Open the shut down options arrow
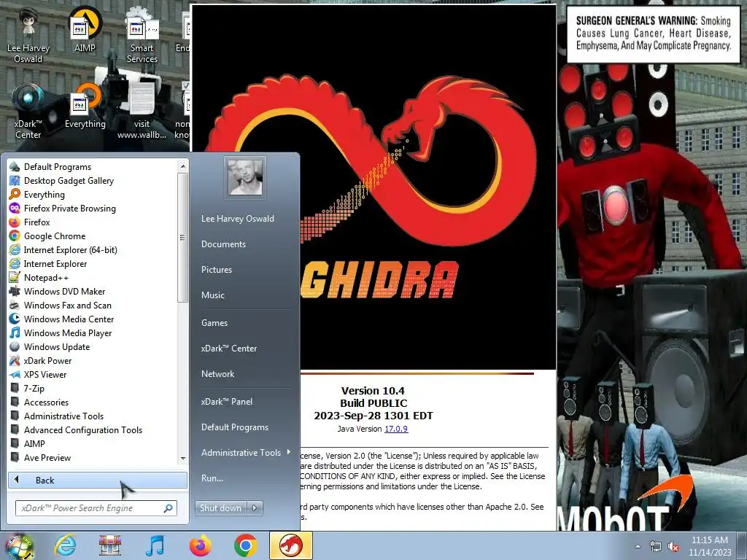The image size is (747, 560). point(255,508)
